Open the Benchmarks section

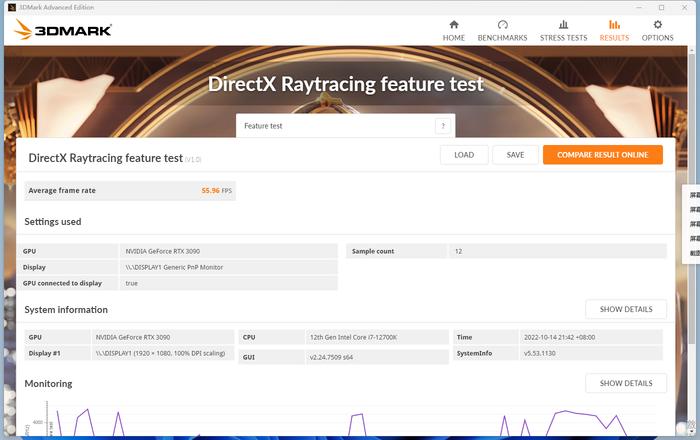point(502,30)
